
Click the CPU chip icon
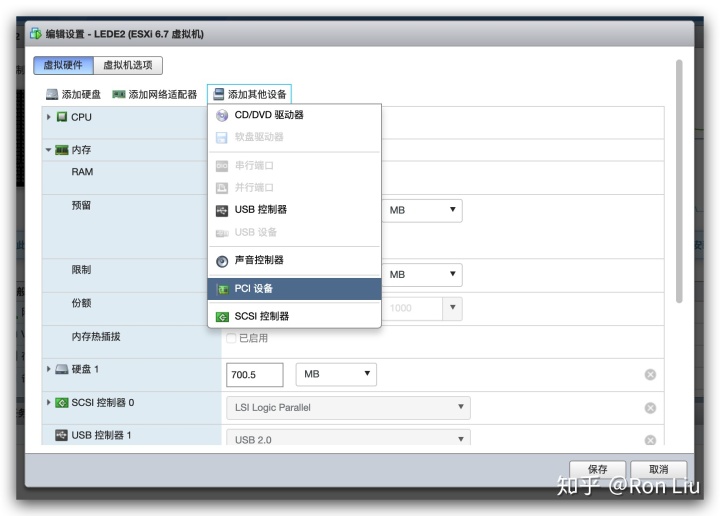tap(62, 117)
